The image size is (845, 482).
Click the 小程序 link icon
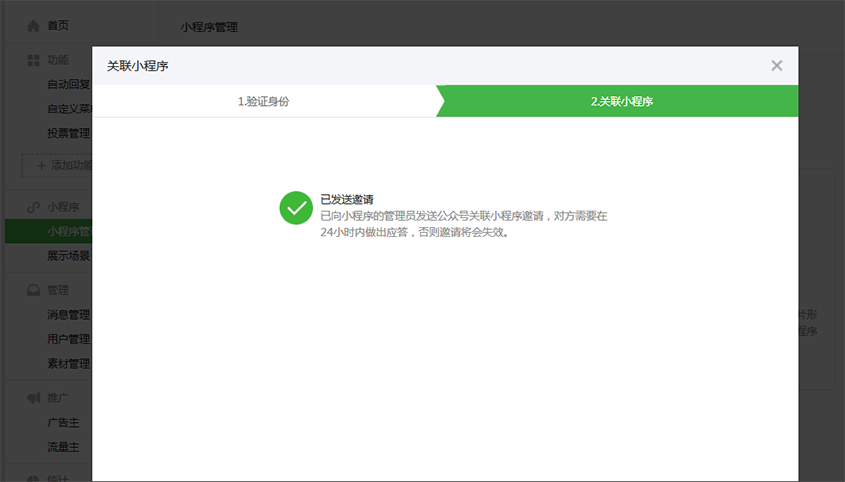(x=33, y=207)
